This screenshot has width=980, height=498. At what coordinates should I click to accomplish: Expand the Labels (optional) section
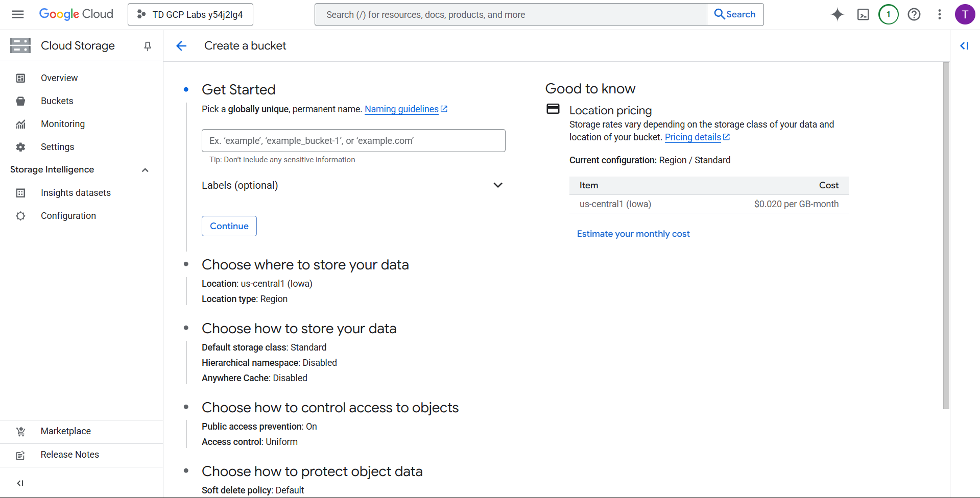pos(498,185)
